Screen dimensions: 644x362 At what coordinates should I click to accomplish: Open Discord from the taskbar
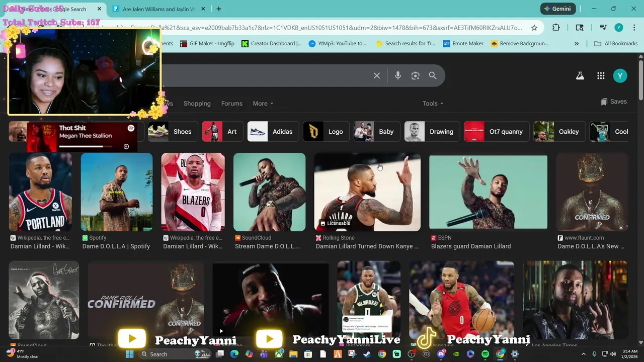coord(441,354)
